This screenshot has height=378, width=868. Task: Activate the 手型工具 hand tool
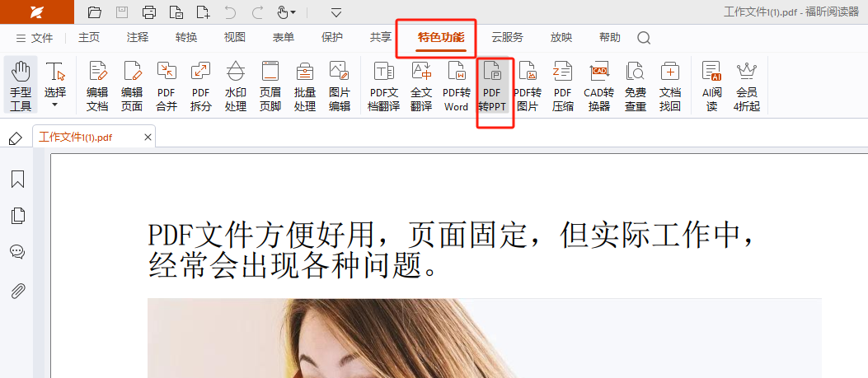21,86
